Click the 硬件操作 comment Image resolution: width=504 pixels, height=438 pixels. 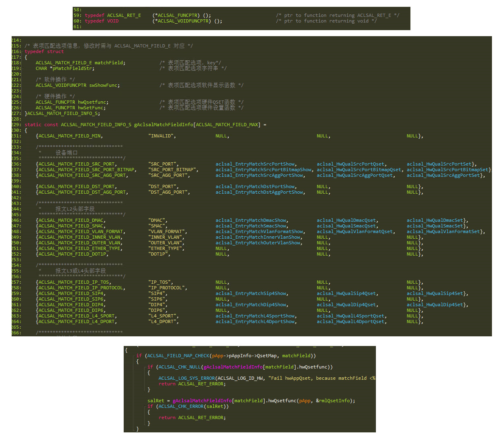click(x=55, y=96)
